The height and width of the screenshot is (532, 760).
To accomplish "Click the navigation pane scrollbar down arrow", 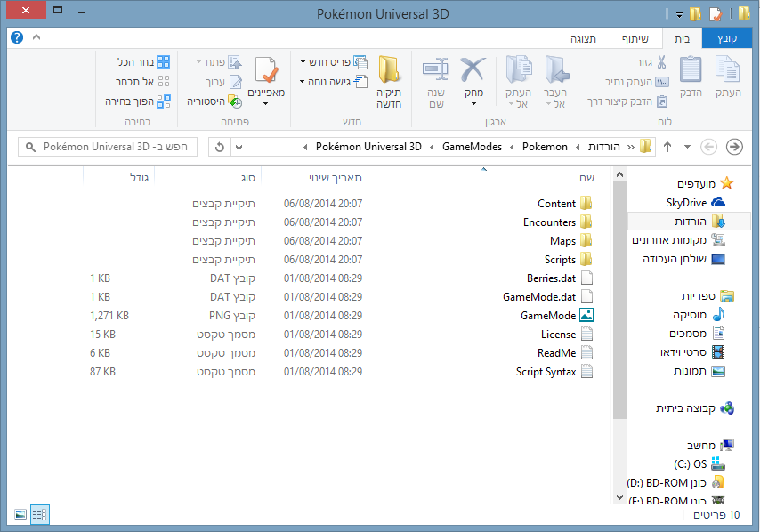I will coord(619,496).
